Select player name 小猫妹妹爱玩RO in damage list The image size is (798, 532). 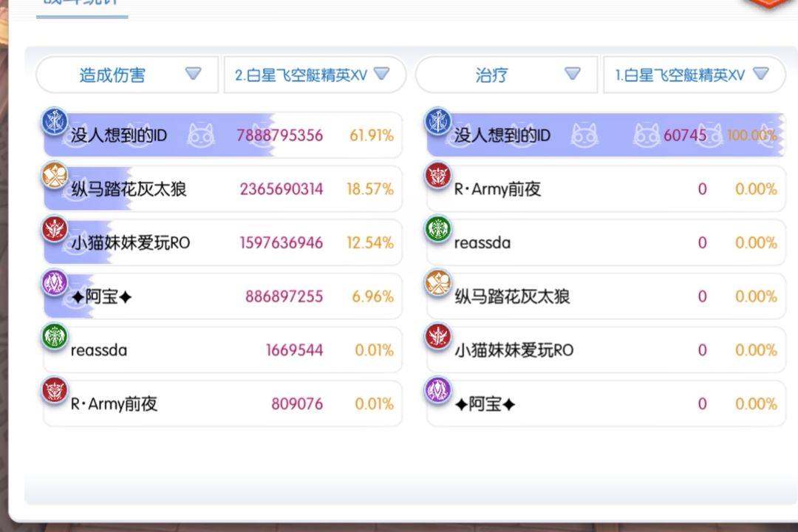click(130, 243)
